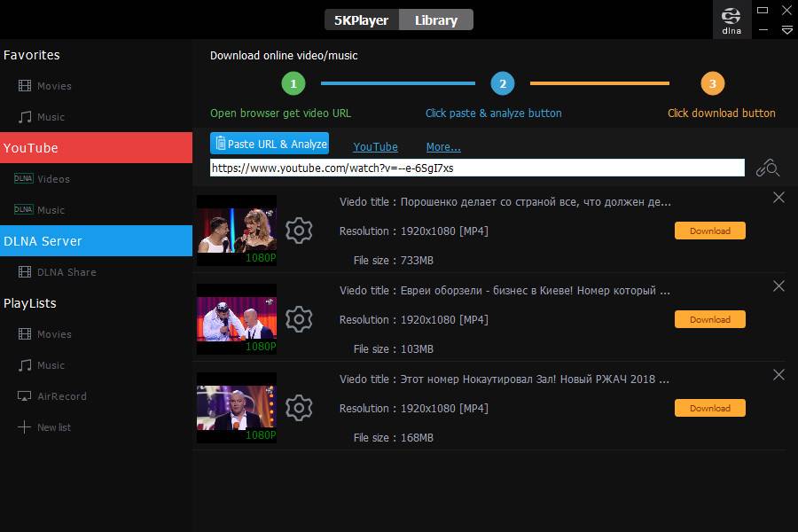The width and height of the screenshot is (798, 532).
Task: Switch to the 5KPlayer tab
Action: tap(362, 20)
